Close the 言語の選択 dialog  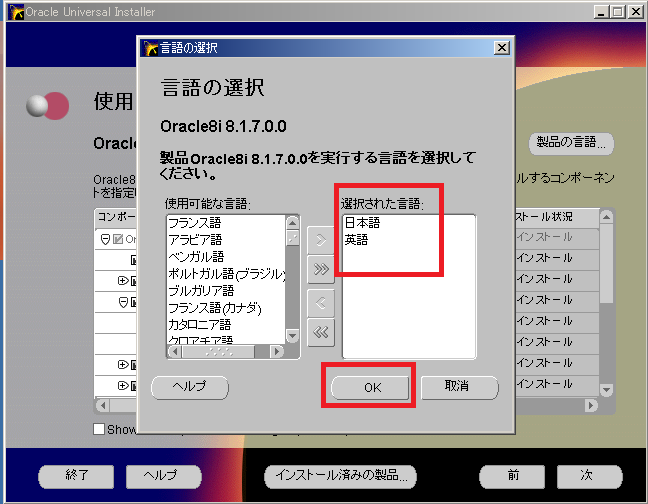(502, 48)
